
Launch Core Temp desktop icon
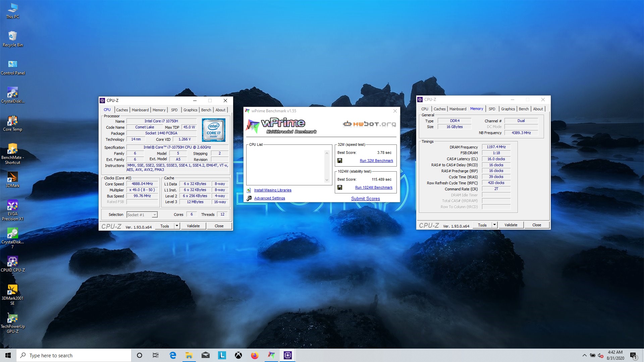13,123
